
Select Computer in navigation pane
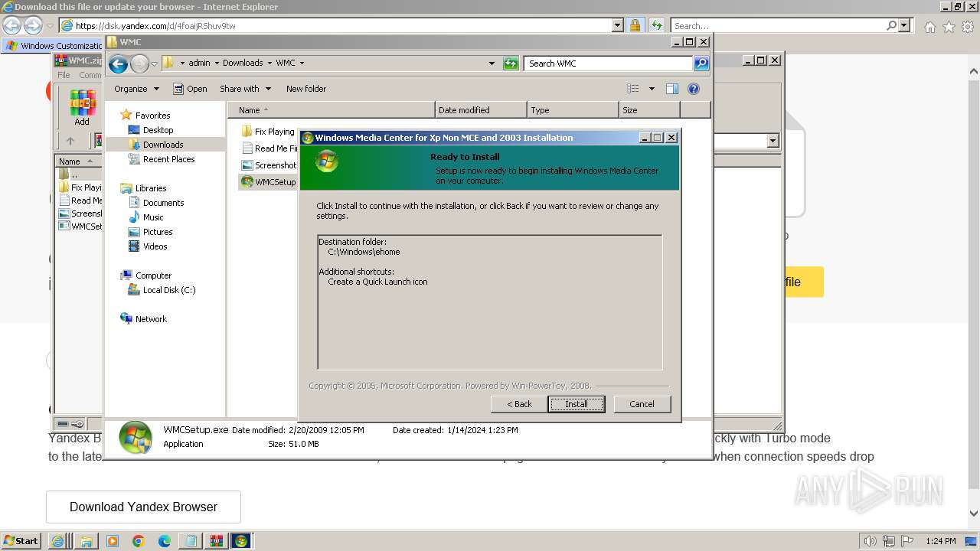click(153, 275)
